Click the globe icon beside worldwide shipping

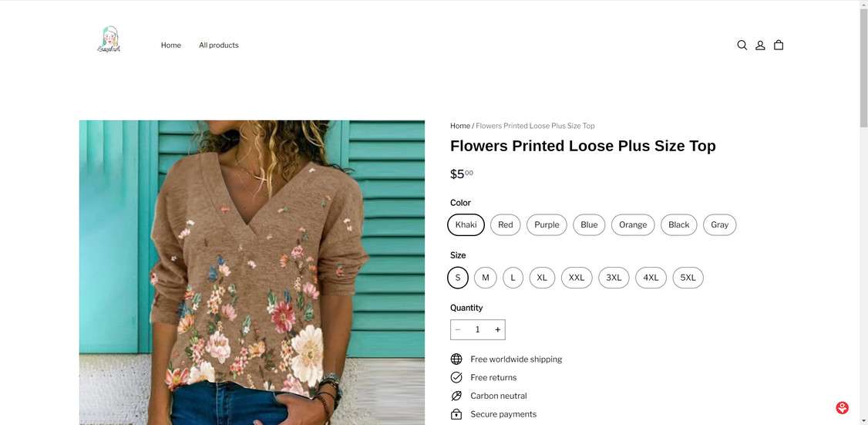456,359
